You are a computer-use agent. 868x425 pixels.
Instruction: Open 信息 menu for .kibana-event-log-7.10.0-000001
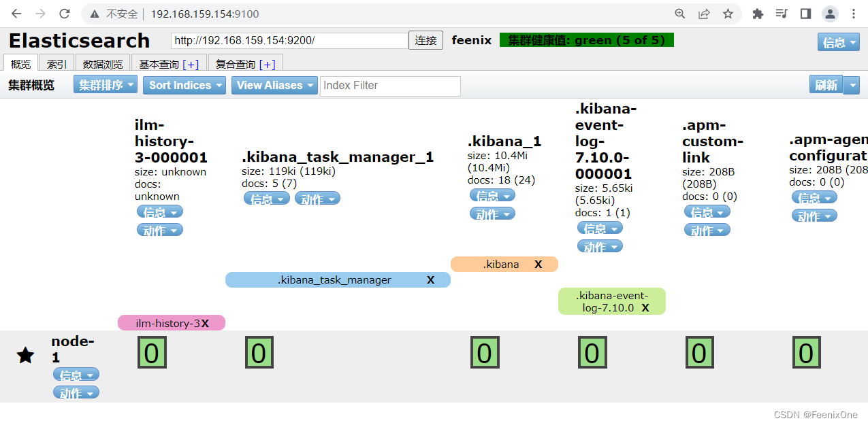tap(600, 228)
